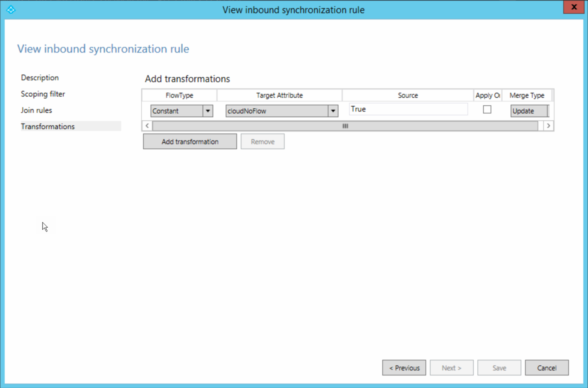This screenshot has width=588, height=388.
Task: Click the scrollbar right arrow
Action: pyautogui.click(x=548, y=126)
